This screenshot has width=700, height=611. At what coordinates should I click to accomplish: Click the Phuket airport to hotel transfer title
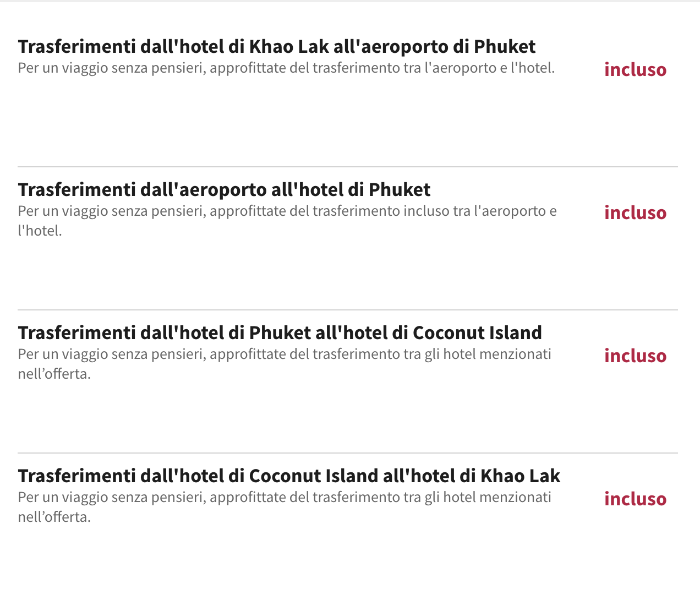[x=224, y=190]
